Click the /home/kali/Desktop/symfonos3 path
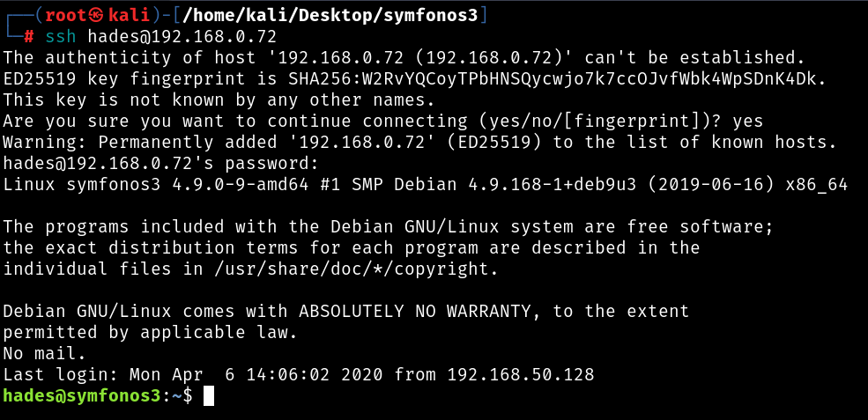The image size is (868, 420). pos(330,16)
